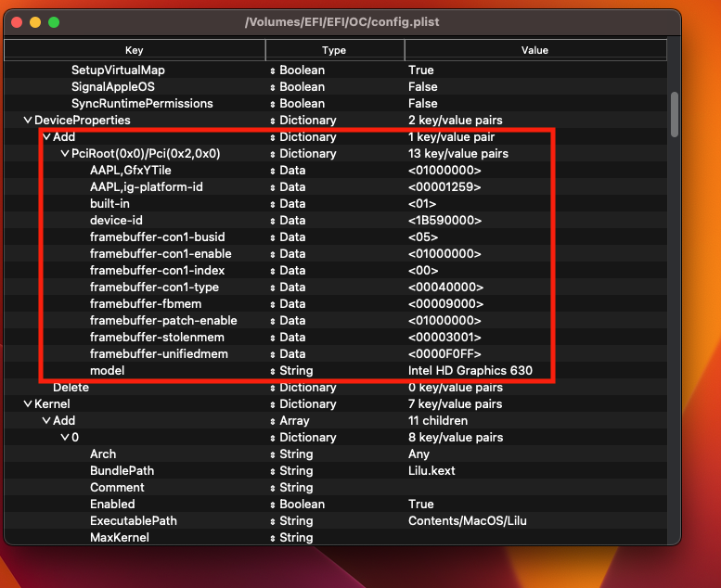721x588 pixels.
Task: Select the SyncRuntimePermissions key
Action: [142, 104]
